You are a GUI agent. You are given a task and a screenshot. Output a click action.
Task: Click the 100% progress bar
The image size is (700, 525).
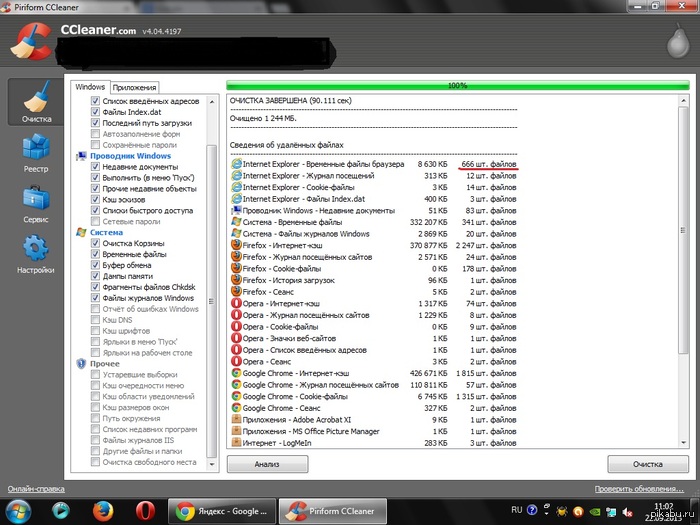click(x=458, y=85)
